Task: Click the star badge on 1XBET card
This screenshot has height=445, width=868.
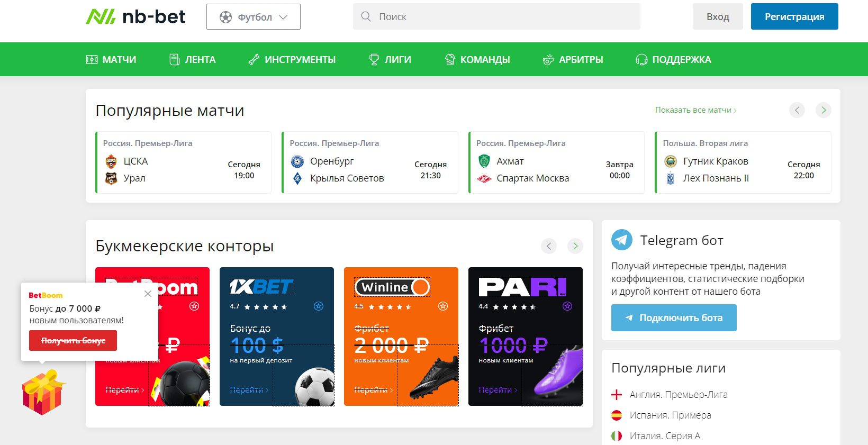Action: 319,306
